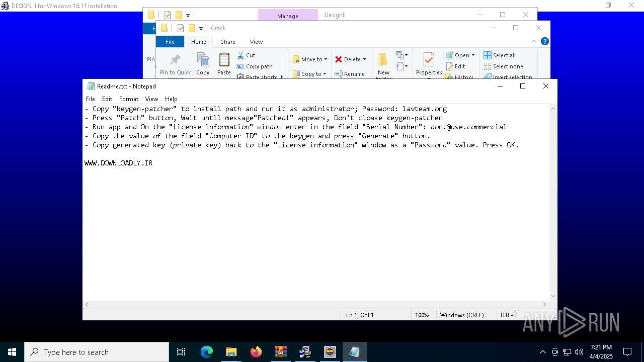The image size is (644, 362).
Task: Open Microsoft Edge from the taskbar
Action: [x=207, y=352]
